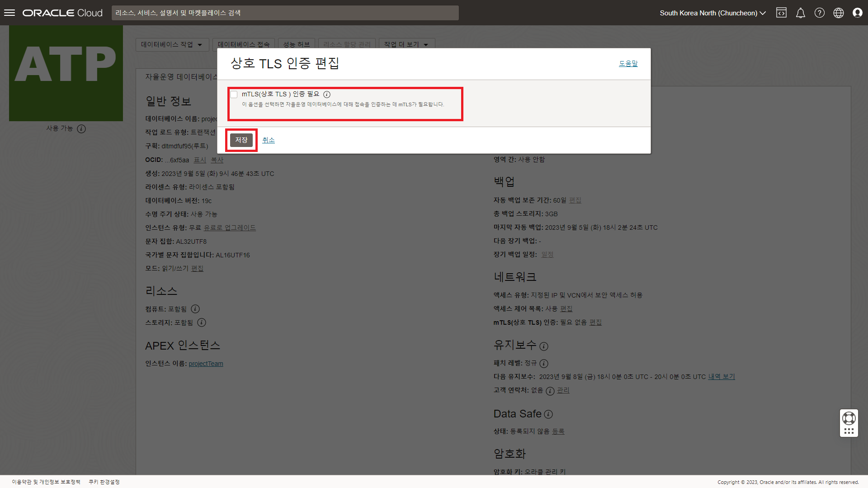Click the Oracle Cloud logo
The image size is (868, 488).
pos(62,13)
